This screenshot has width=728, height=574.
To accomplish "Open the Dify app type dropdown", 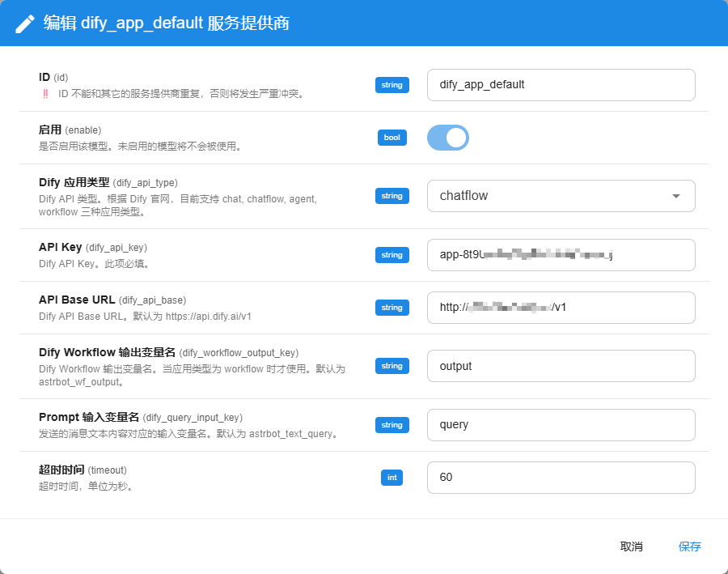I will [x=561, y=196].
